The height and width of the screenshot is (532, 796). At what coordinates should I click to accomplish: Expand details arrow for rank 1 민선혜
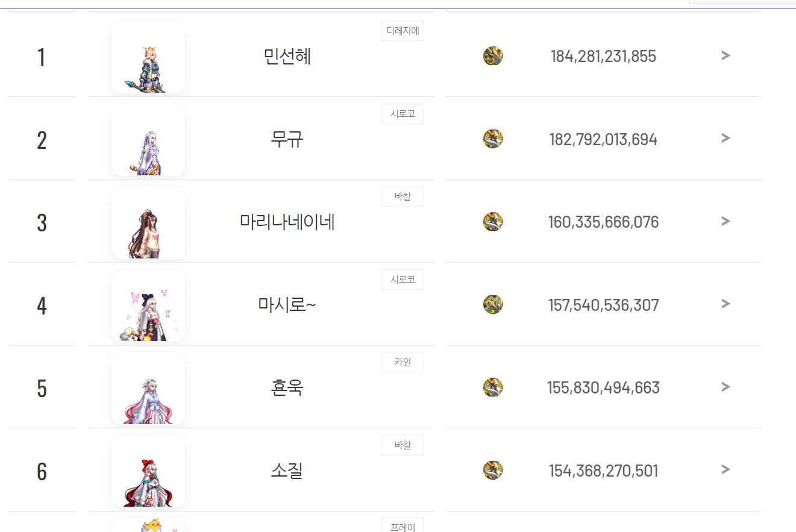[725, 55]
